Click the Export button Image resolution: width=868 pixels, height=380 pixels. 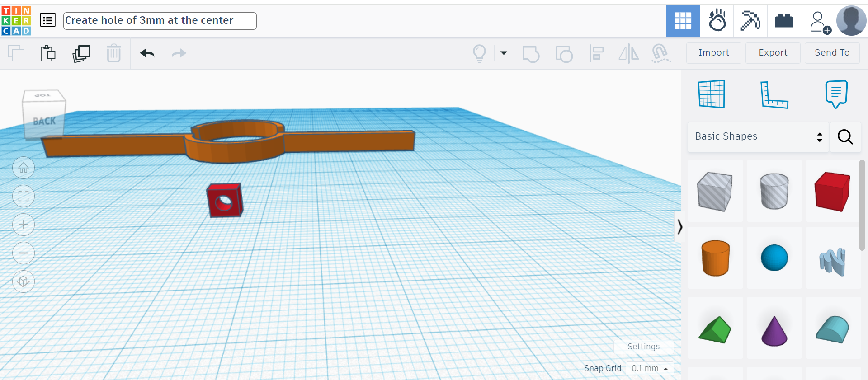[x=773, y=53]
